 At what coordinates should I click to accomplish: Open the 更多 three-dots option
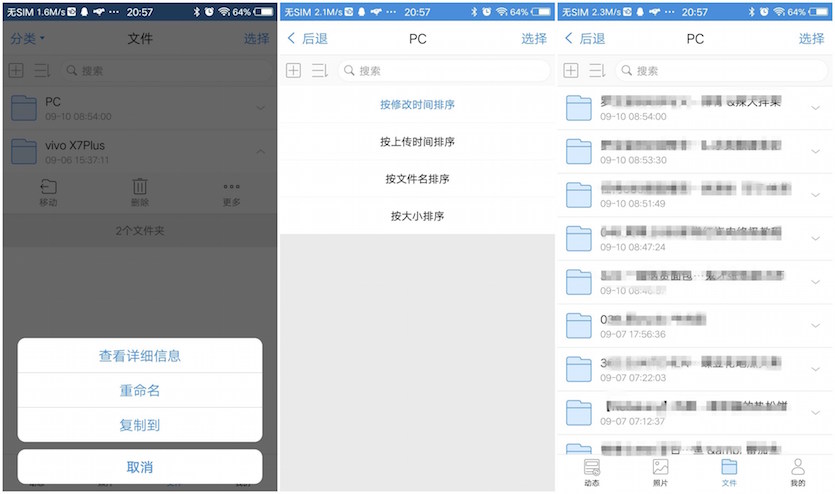(x=231, y=188)
